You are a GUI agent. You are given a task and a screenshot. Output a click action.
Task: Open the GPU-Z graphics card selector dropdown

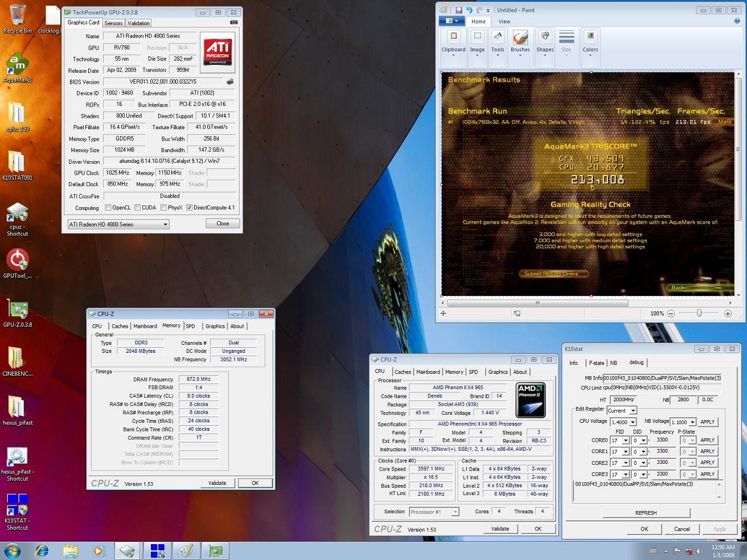[118, 224]
